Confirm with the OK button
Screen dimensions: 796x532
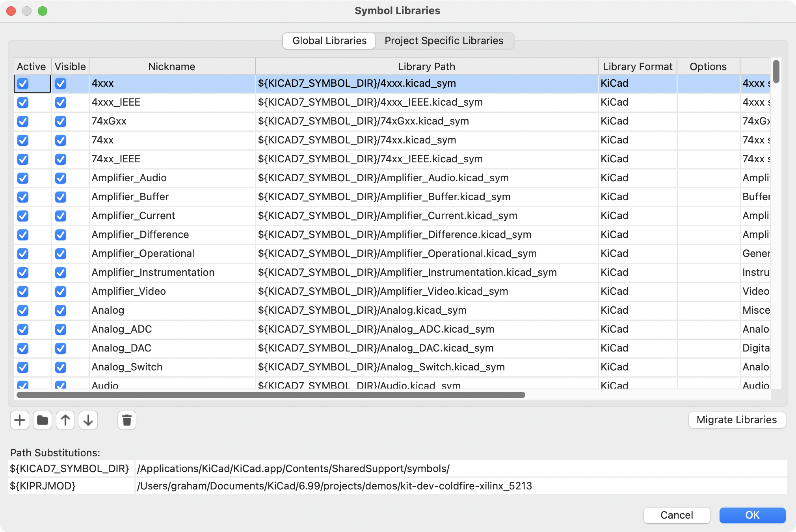(752, 515)
